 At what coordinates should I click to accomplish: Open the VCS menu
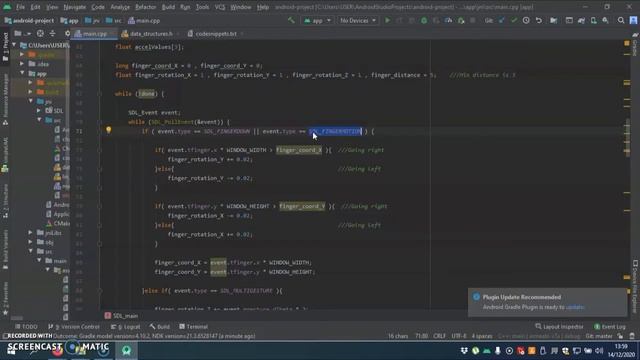pyautogui.click(x=220, y=7)
